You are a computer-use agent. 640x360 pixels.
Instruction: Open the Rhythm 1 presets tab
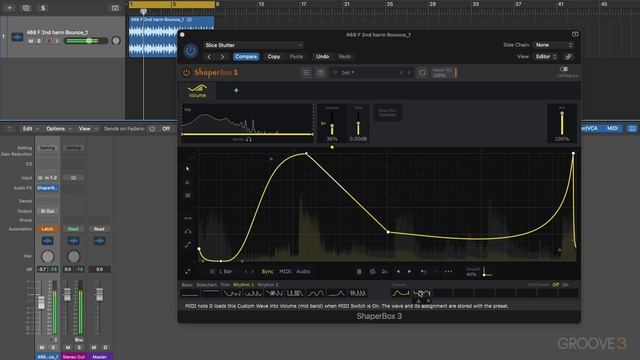243,284
